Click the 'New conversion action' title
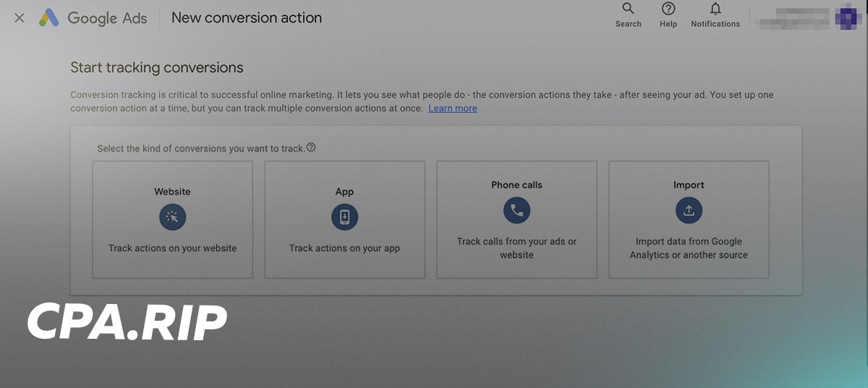 (247, 18)
